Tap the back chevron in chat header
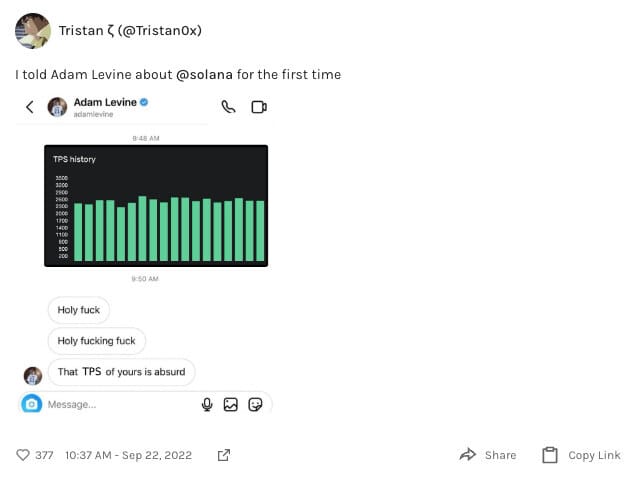634x477 pixels. point(30,107)
